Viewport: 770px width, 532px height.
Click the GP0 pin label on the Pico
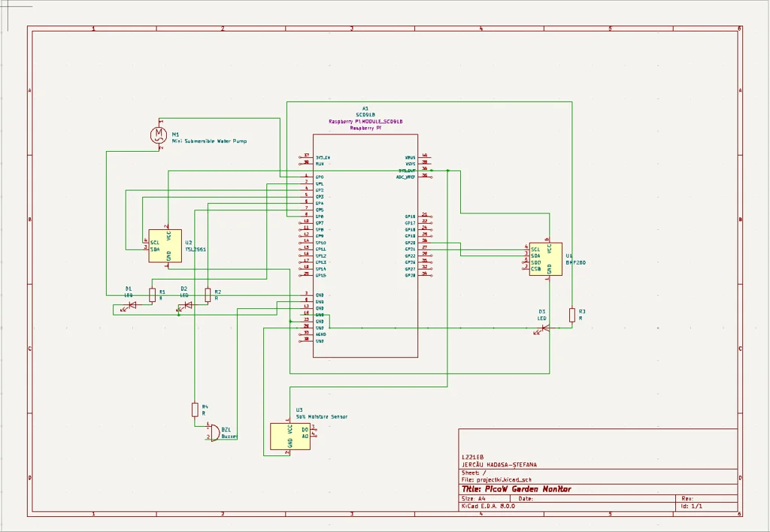(x=319, y=177)
